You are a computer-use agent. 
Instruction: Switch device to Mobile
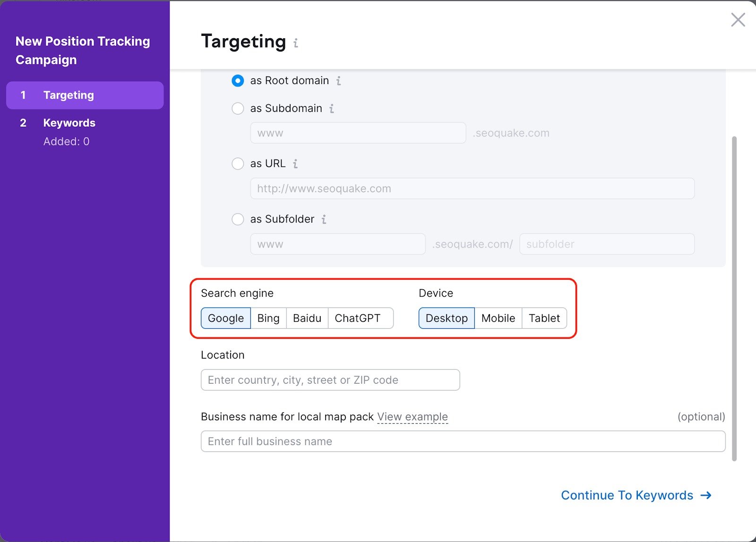click(x=498, y=318)
